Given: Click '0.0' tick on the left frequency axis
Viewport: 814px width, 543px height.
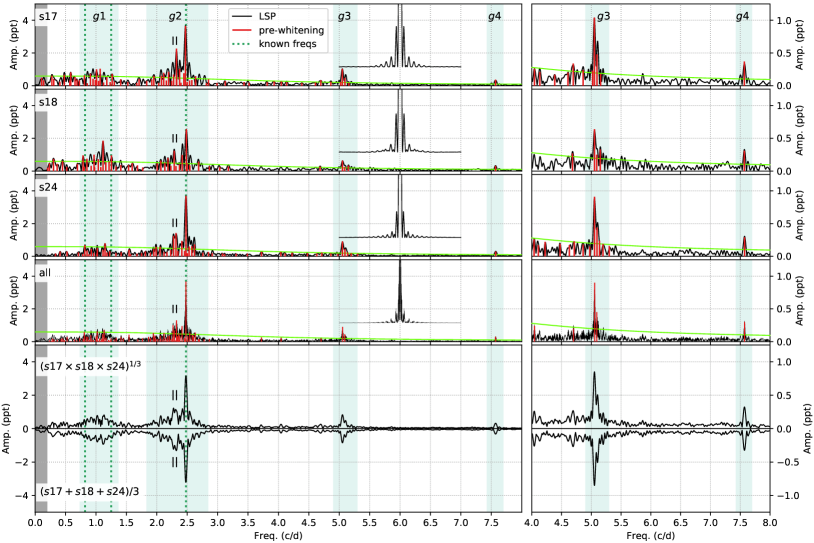Looking at the screenshot, I should pos(35,521).
